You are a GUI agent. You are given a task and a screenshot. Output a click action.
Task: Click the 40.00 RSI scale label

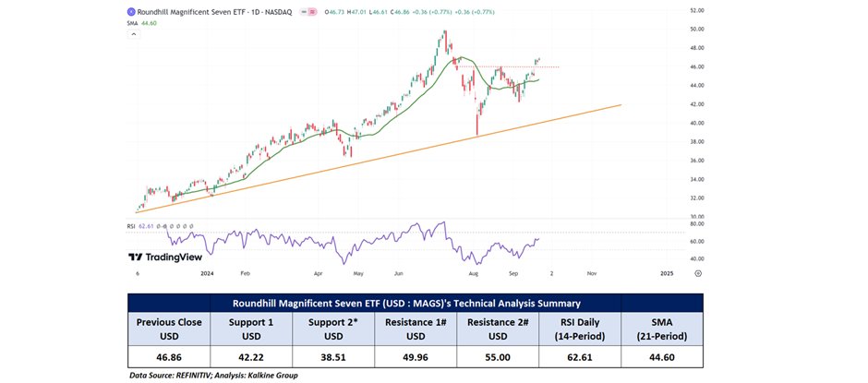point(697,259)
